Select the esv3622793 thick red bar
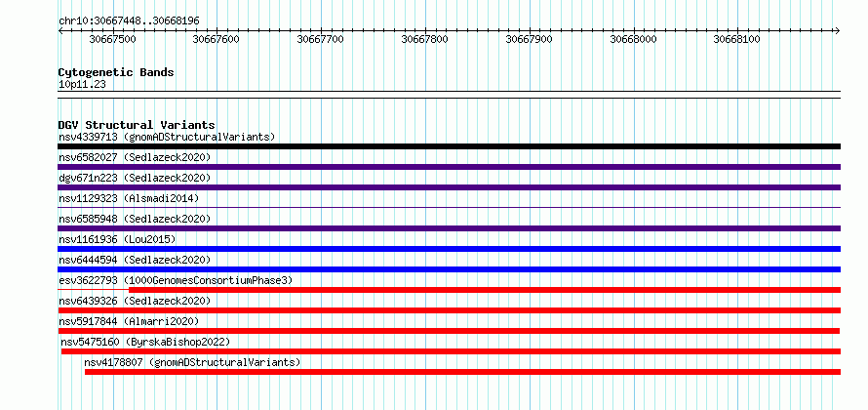Screen dimensions: 868x410 coord(485,290)
